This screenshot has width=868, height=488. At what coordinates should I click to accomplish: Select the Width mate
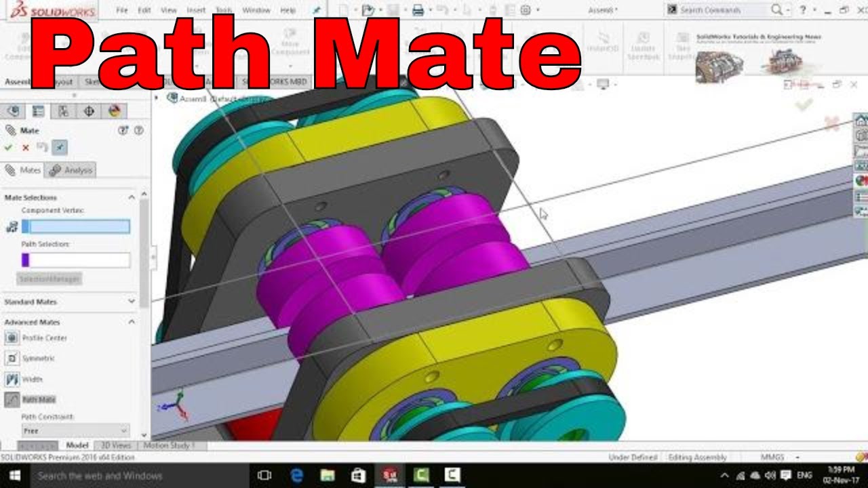tap(24, 379)
